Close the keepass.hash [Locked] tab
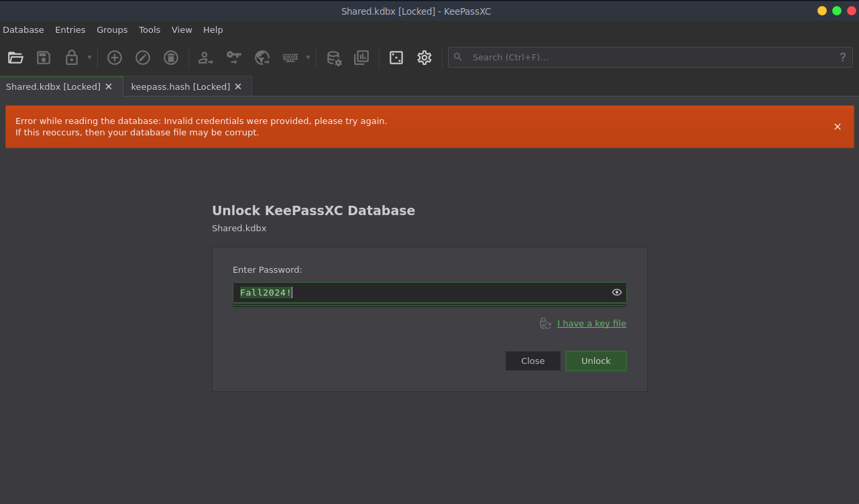 tap(238, 86)
